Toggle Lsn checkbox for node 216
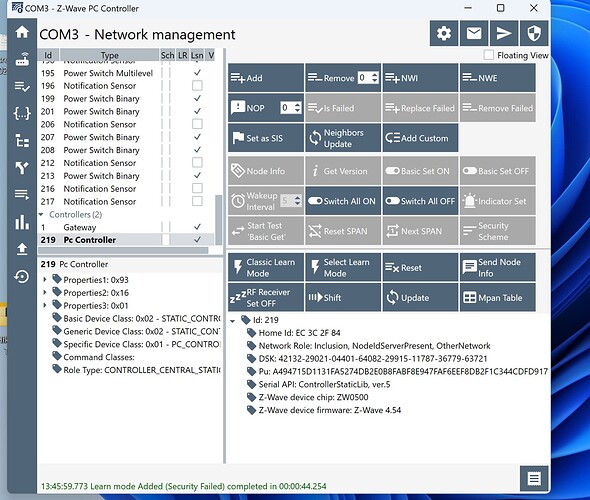This screenshot has width=590, height=500. (197, 188)
